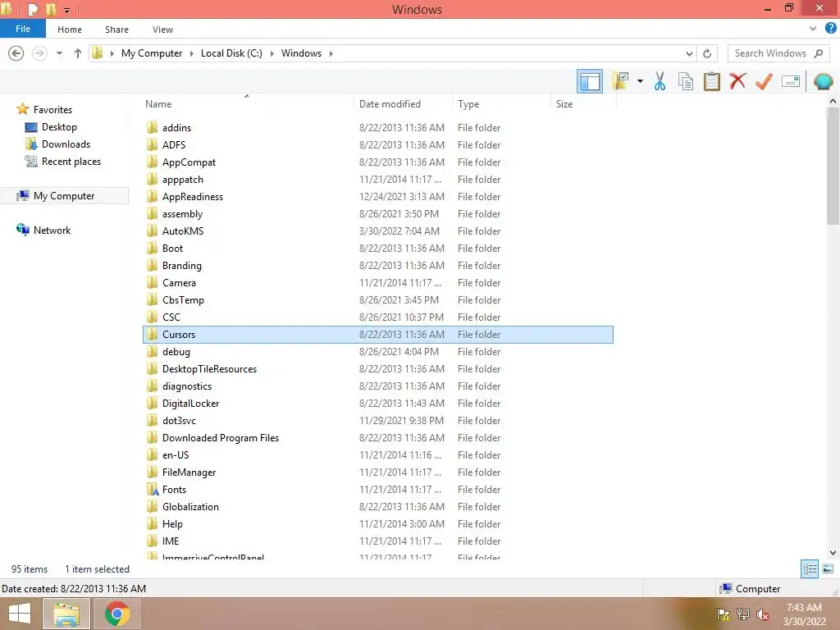The image size is (840, 630).
Task: Copy the selected item via the toolbar
Action: point(686,81)
